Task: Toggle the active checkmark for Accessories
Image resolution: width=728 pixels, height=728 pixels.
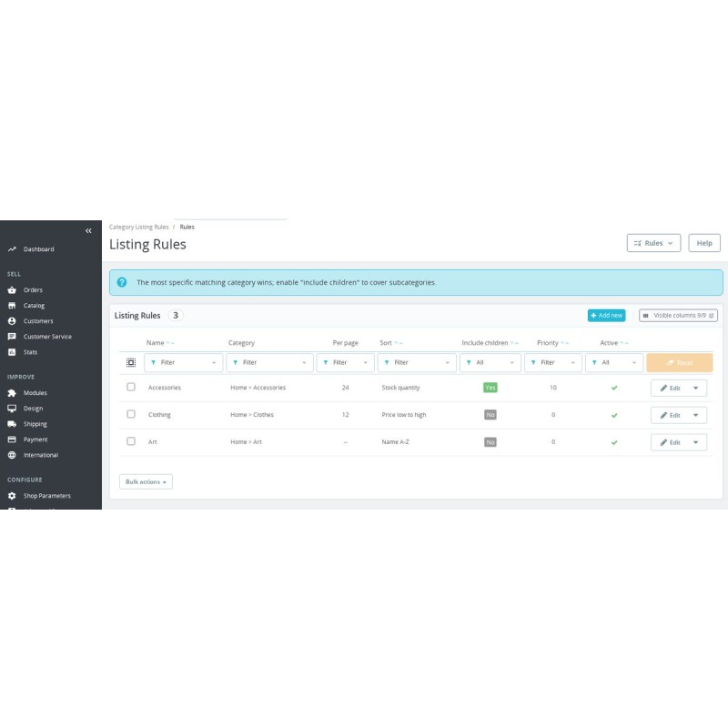Action: pos(614,389)
